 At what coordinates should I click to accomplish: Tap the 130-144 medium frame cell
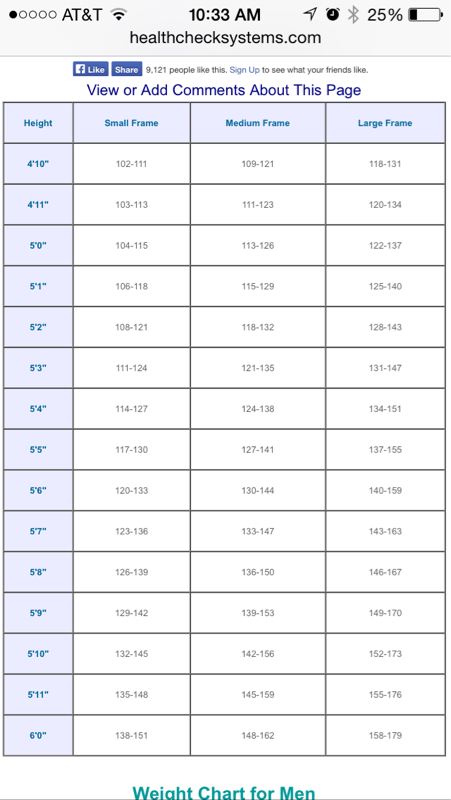click(258, 490)
